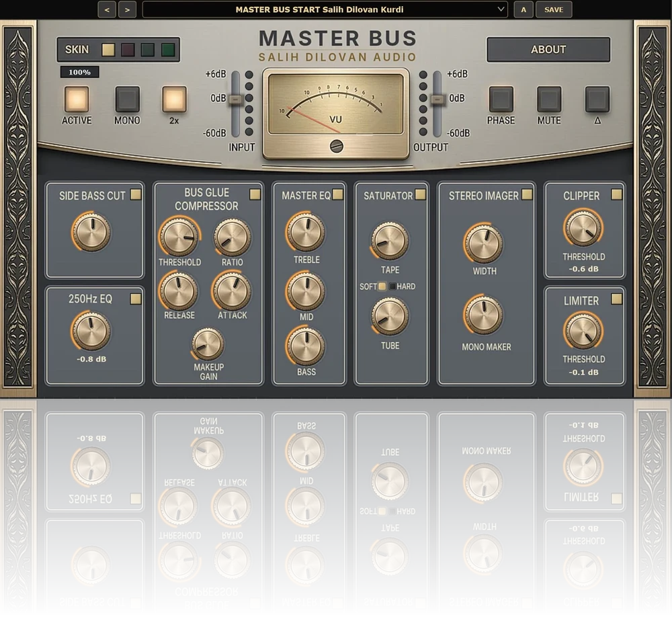Screen dimensions: 672x618
Task: Enable the MONO button
Action: 127,99
